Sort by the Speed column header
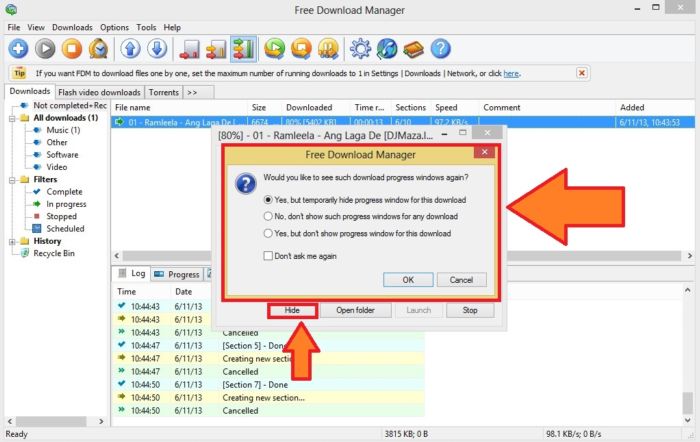The height and width of the screenshot is (442, 700). point(455,108)
